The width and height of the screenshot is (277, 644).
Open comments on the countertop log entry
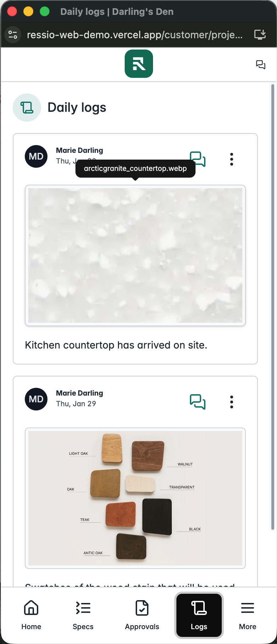point(198,159)
